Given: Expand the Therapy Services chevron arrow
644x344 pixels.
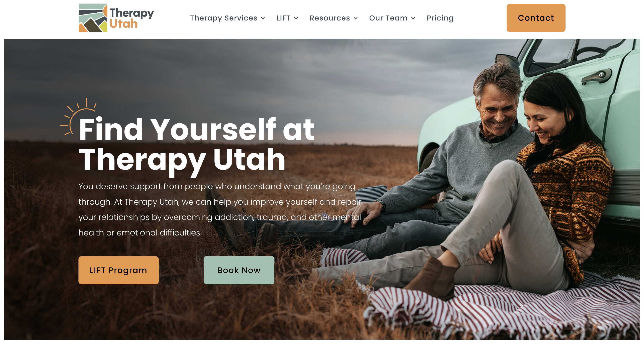Looking at the screenshot, I should point(263,18).
